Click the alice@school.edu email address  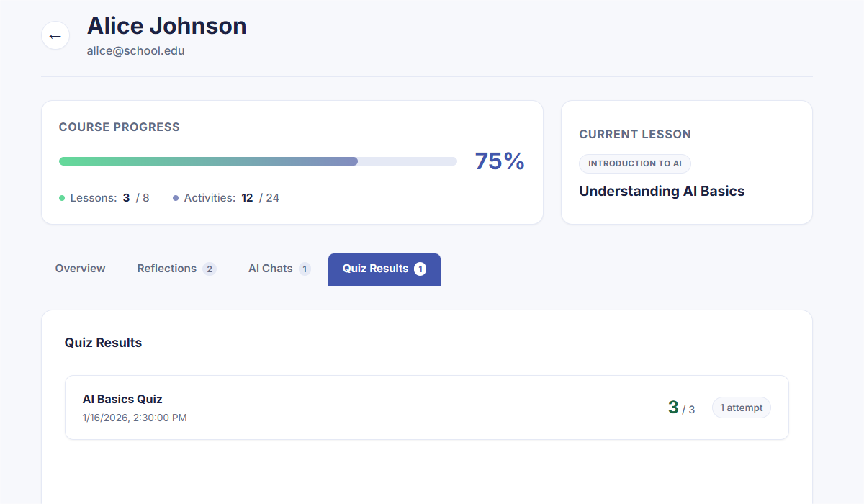[135, 51]
